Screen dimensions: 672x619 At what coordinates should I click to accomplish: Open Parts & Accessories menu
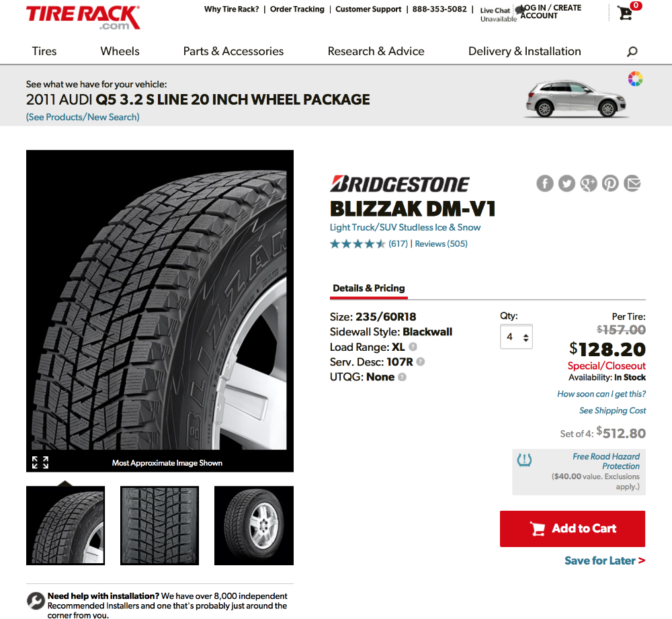click(233, 51)
